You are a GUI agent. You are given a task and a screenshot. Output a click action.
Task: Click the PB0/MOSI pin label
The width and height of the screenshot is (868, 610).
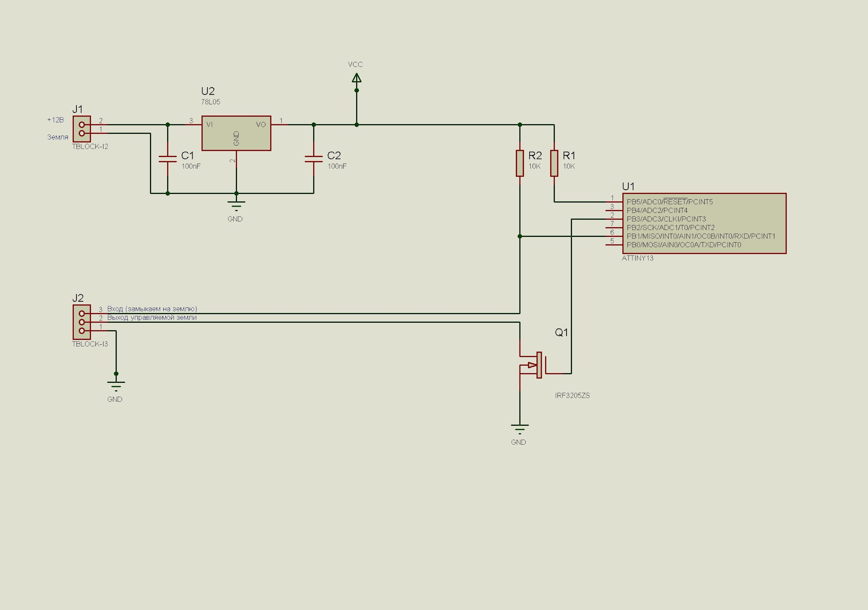click(684, 244)
